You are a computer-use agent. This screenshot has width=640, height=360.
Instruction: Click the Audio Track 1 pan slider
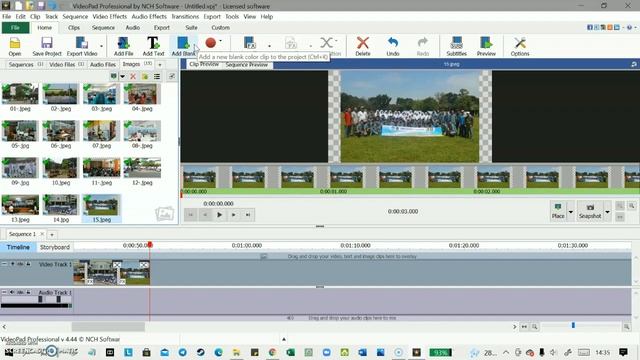tap(59, 299)
